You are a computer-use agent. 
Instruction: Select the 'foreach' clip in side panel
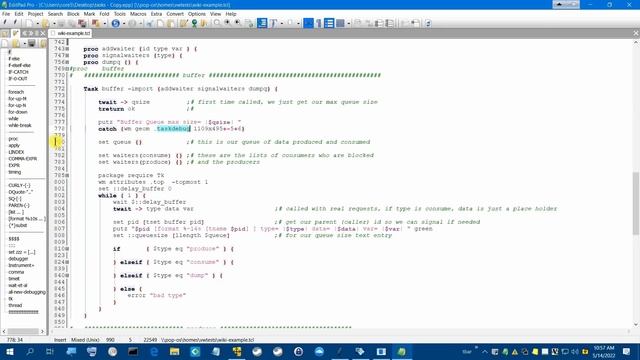pos(16,92)
